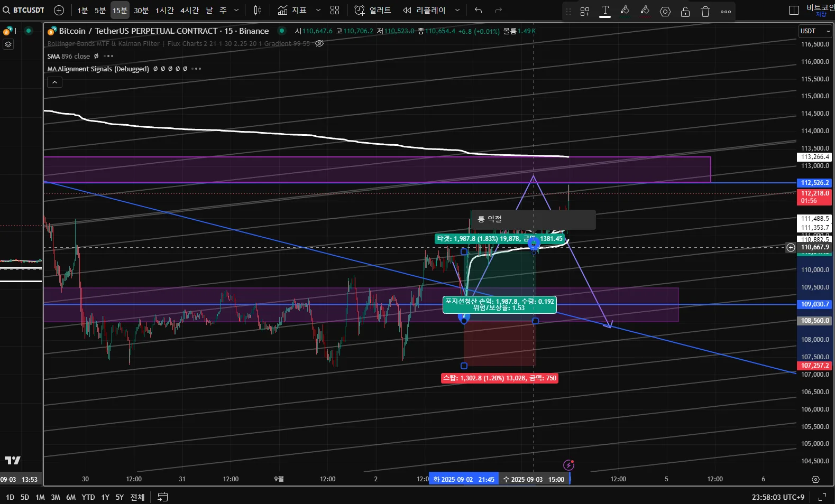The image size is (835, 504).
Task: Select the 30분 timeframe
Action: tap(141, 11)
